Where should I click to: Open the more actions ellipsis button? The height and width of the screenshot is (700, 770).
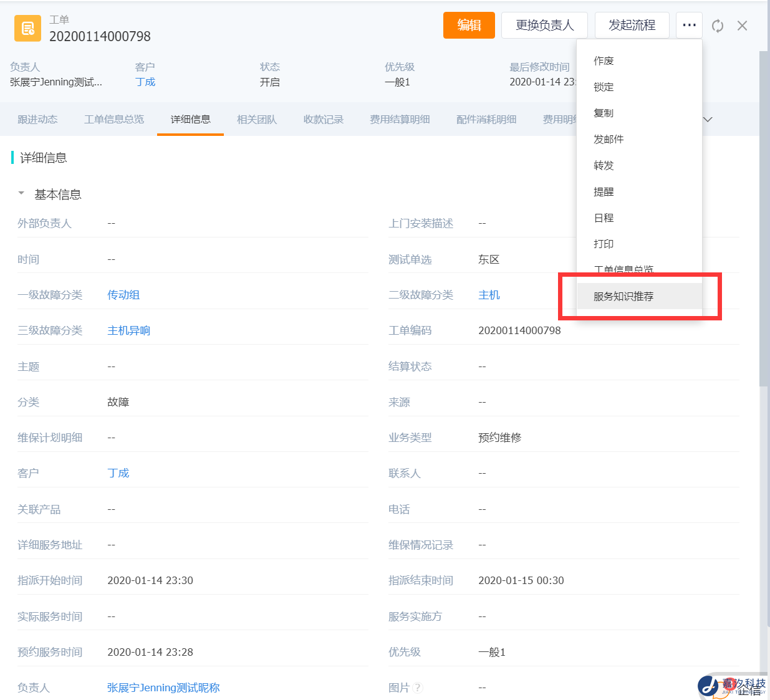pyautogui.click(x=689, y=26)
